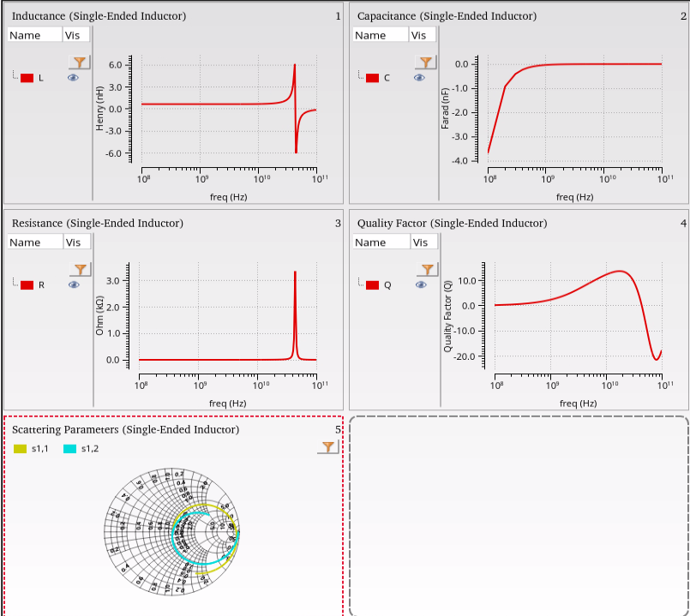
Task: Click Vis column header in Inductance panel
Action: pos(76,35)
